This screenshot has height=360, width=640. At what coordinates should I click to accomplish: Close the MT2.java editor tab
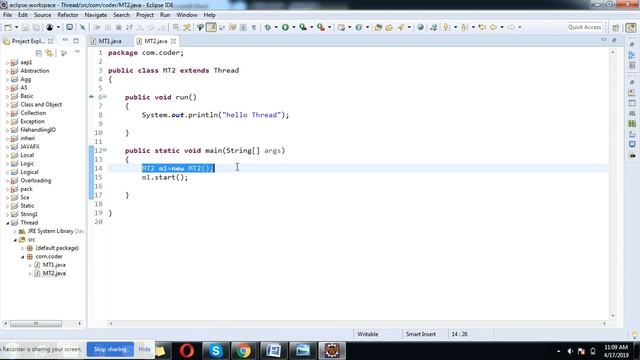[173, 41]
